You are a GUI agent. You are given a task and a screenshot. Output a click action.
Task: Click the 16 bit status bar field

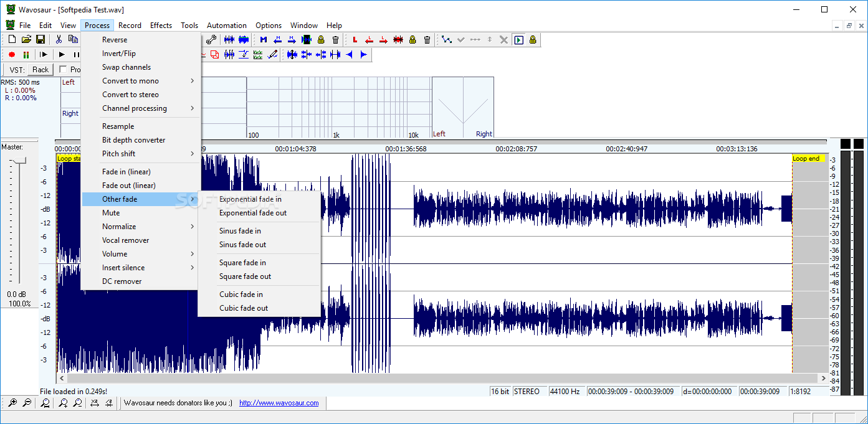click(x=500, y=391)
